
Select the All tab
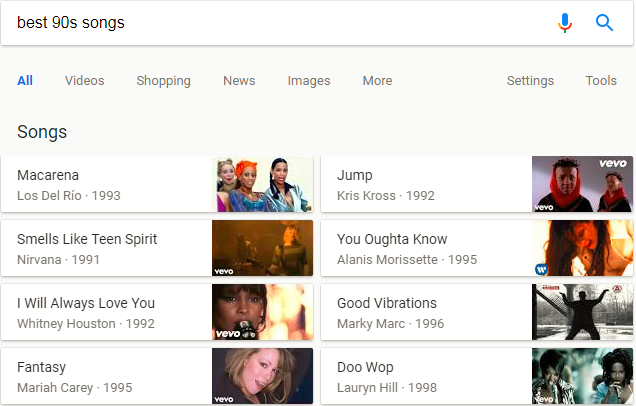25,80
